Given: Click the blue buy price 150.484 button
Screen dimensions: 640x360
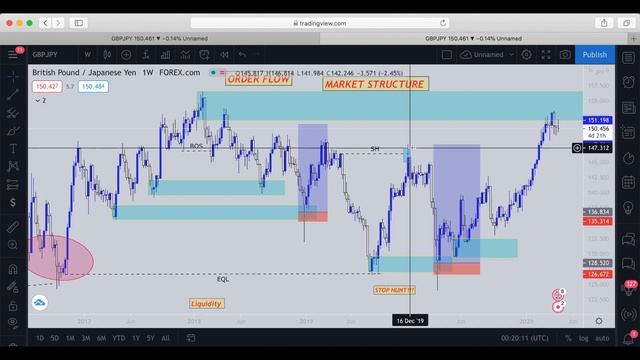Looking at the screenshot, I should [93, 87].
